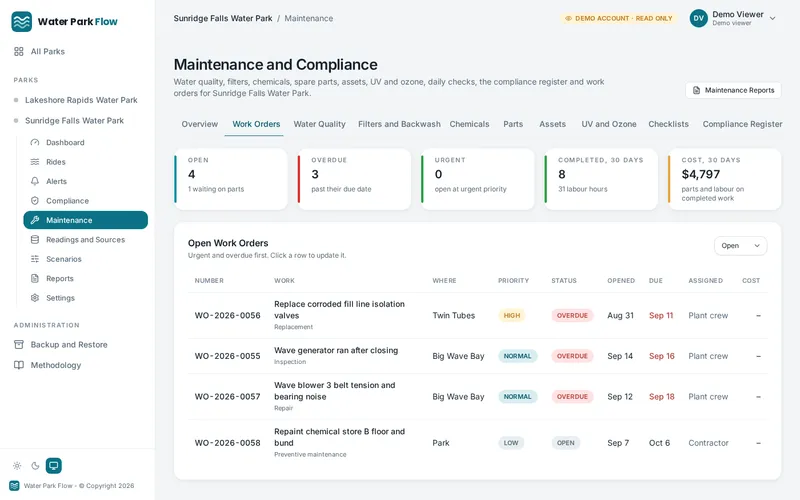This screenshot has width=800, height=500.
Task: Click the LOW priority badge
Action: tap(511, 443)
